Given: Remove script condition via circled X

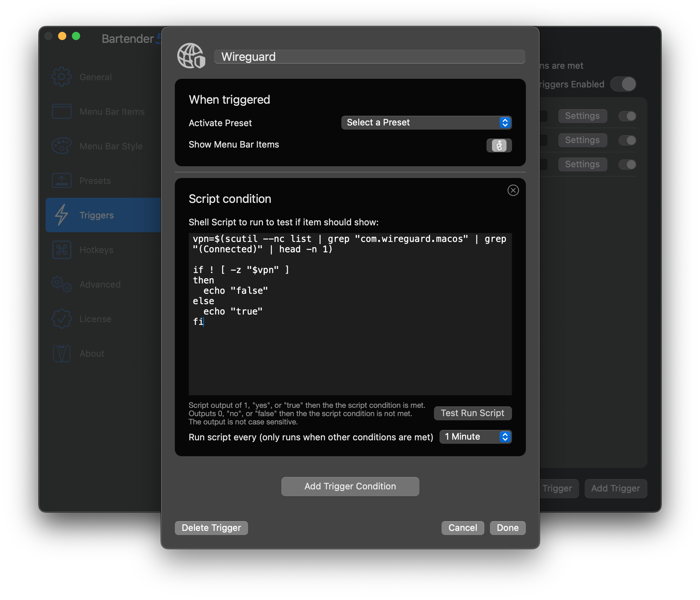Looking at the screenshot, I should point(513,190).
